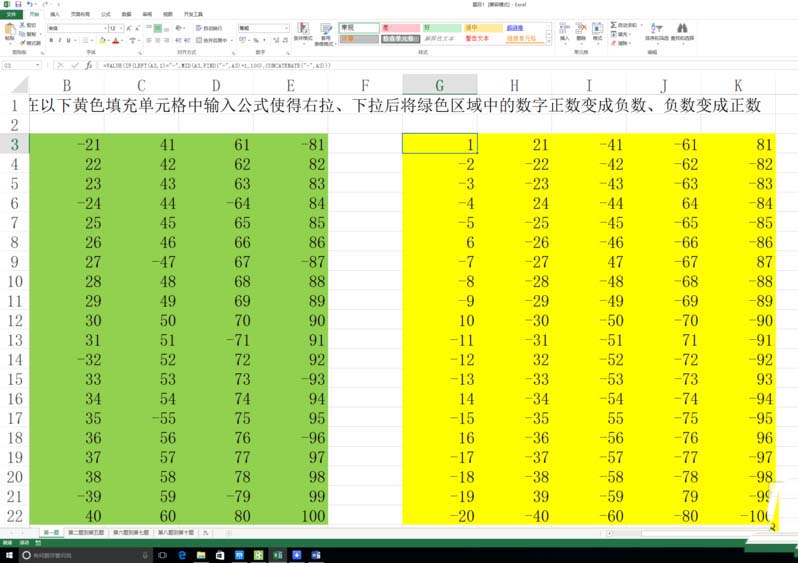Open File Explorer from taskbar
The height and width of the screenshot is (563, 798).
(x=201, y=555)
